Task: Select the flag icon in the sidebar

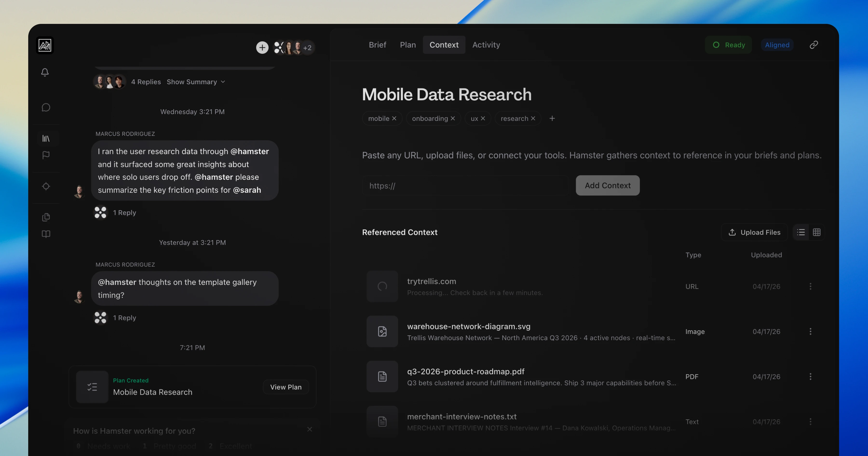Action: pos(46,155)
